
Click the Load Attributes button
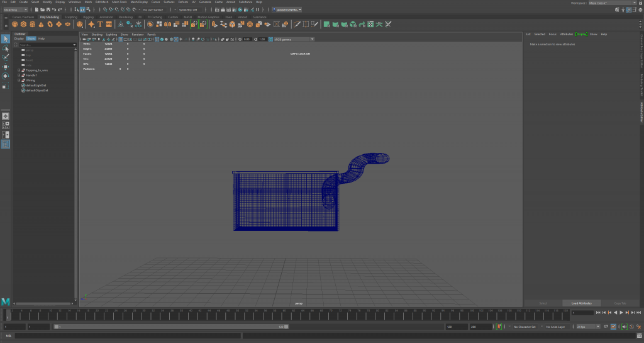[582, 303]
